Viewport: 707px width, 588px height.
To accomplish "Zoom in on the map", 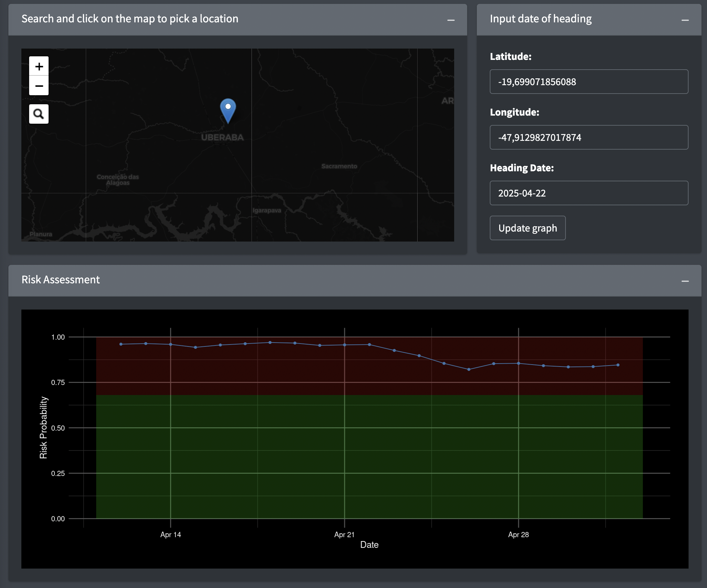I will pos(39,66).
